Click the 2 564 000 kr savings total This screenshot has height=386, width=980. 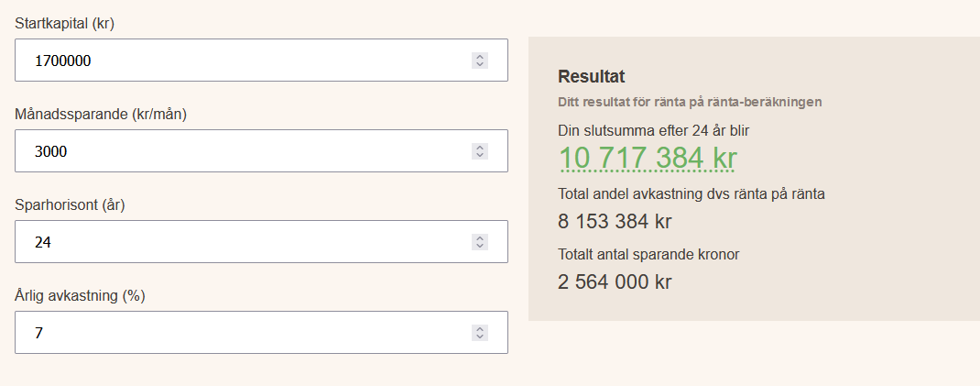tap(615, 281)
